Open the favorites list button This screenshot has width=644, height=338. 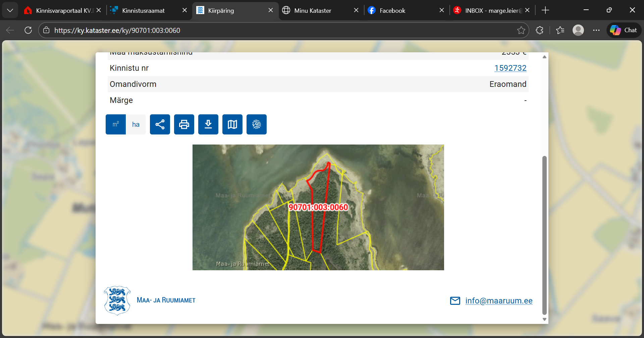tap(560, 30)
